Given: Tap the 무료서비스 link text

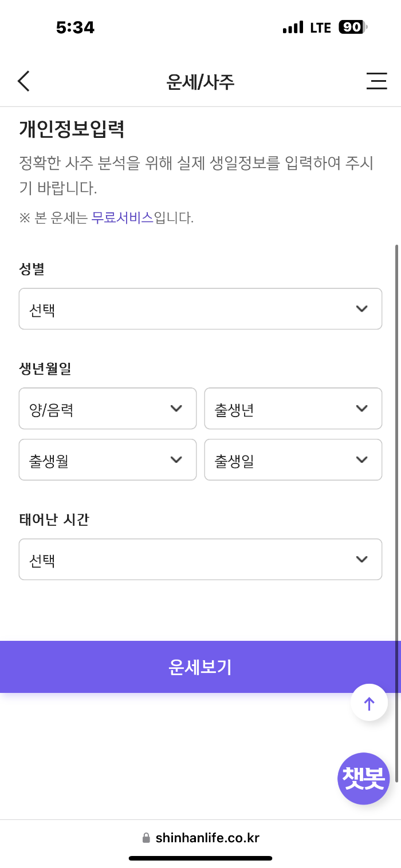Looking at the screenshot, I should click(x=123, y=217).
